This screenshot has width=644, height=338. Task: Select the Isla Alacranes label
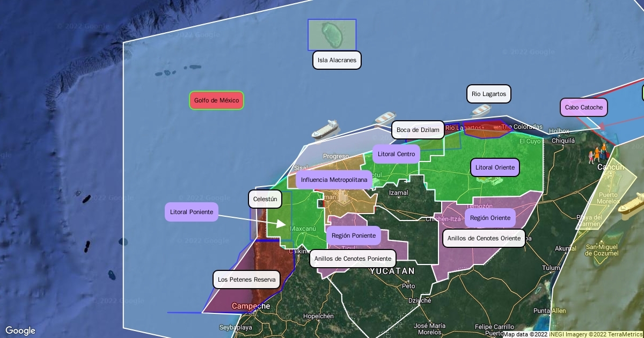[337, 60]
